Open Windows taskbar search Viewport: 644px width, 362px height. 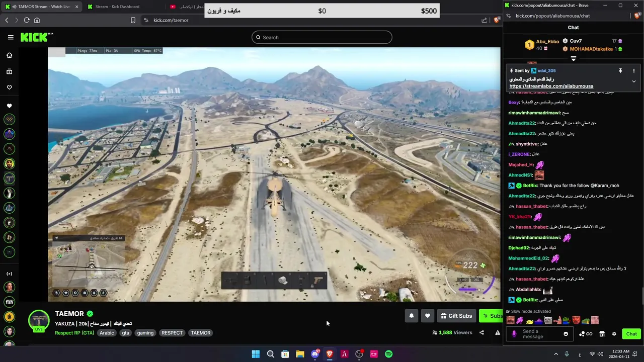click(x=270, y=354)
